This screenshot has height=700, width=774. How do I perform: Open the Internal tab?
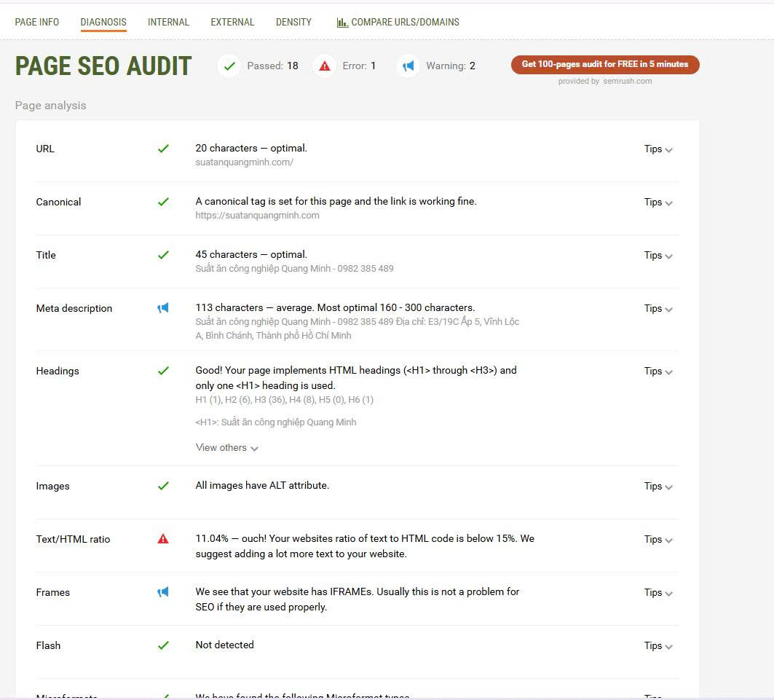[168, 22]
